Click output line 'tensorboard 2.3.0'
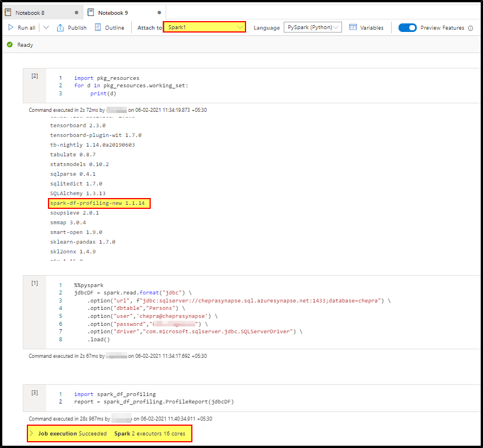This screenshot has height=448, width=483. [78, 126]
